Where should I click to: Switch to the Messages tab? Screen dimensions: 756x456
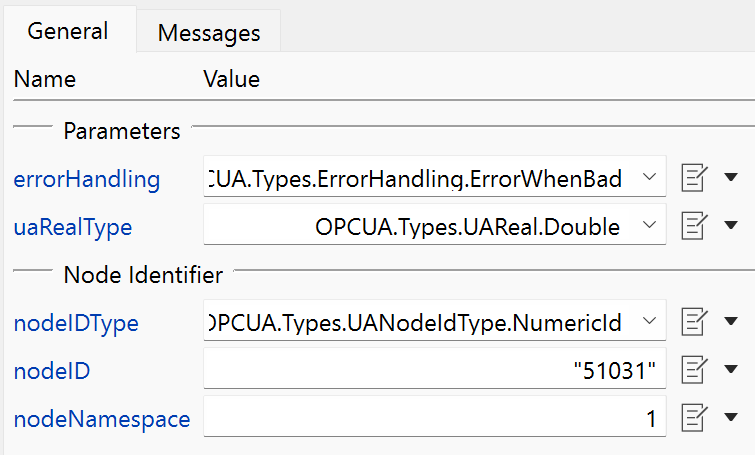point(209,33)
